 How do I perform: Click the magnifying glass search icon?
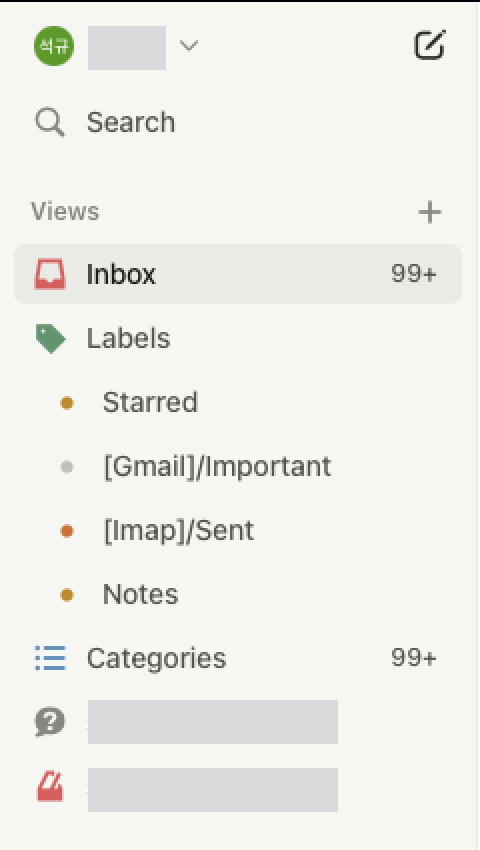[50, 122]
